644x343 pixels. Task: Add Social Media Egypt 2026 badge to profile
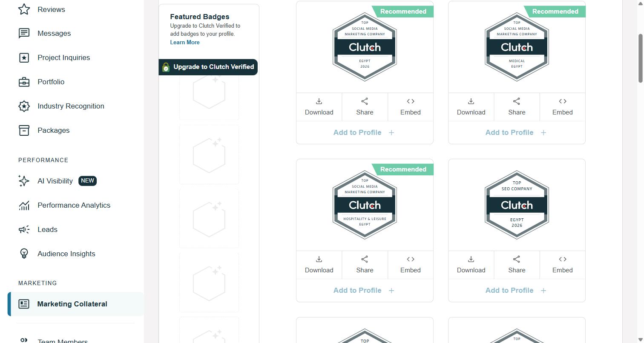tap(365, 132)
